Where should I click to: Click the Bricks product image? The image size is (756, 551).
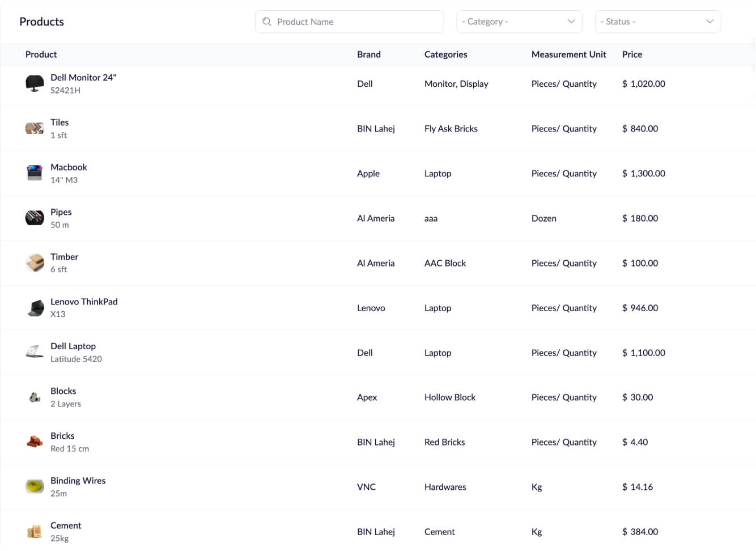pos(34,442)
